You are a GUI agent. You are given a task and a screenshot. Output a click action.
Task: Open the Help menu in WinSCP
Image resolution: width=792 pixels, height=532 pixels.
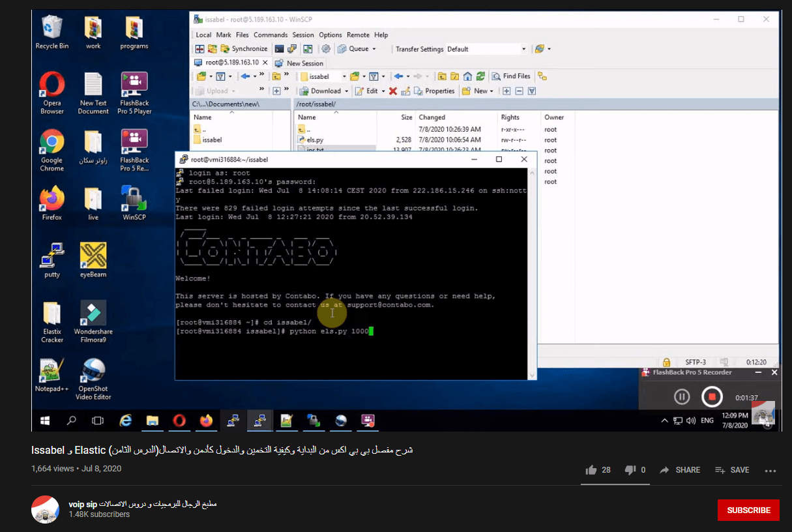tap(381, 35)
